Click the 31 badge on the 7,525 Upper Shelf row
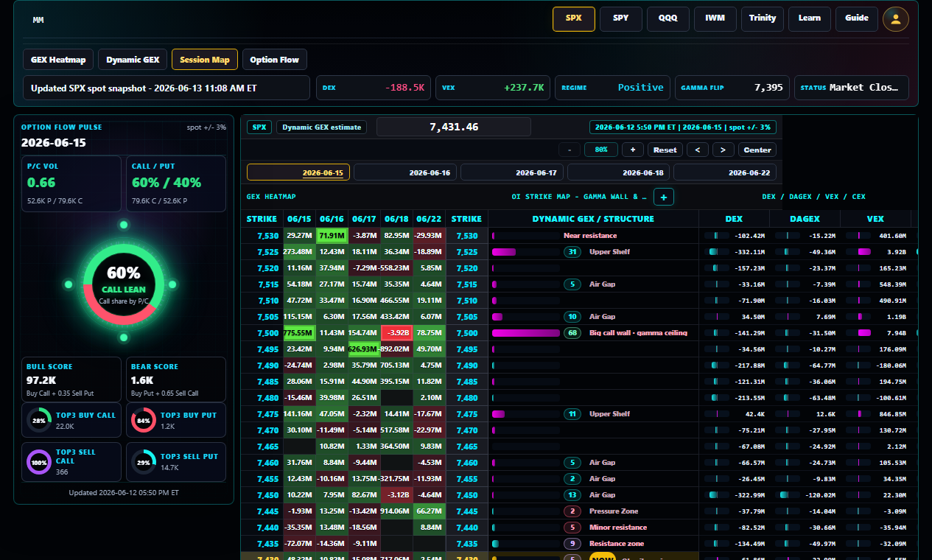Screen dimensions: 932x560 coord(572,252)
